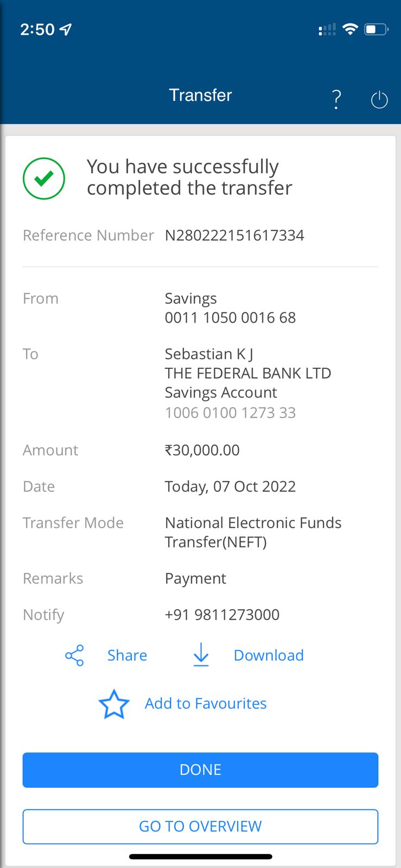Tap the logout power icon
The height and width of the screenshot is (868, 401).
tap(379, 100)
